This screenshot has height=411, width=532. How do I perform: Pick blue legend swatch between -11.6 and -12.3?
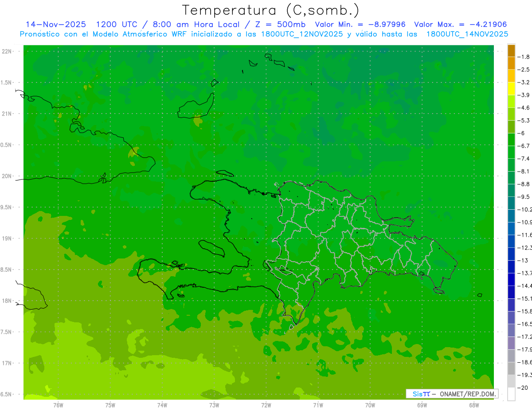(511, 241)
